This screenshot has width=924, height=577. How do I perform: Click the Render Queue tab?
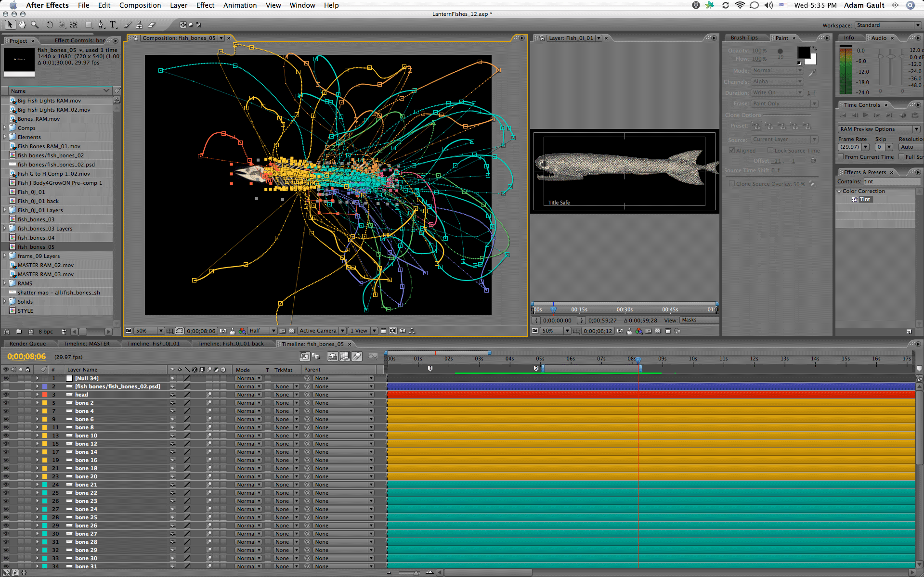(27, 344)
